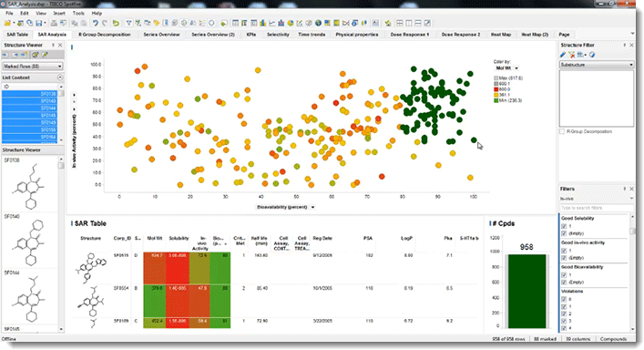
Task: Uncheck Good in-vivo activity value 1 checkbox
Action: coord(564,251)
